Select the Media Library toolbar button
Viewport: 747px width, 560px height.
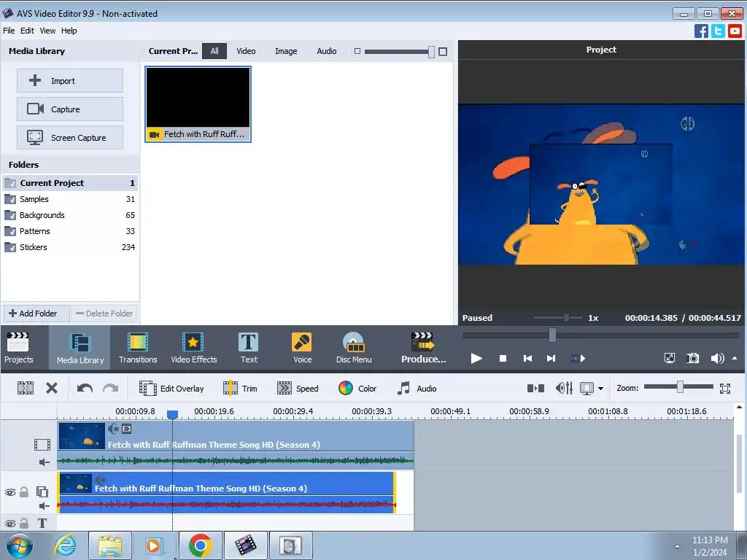pos(80,348)
